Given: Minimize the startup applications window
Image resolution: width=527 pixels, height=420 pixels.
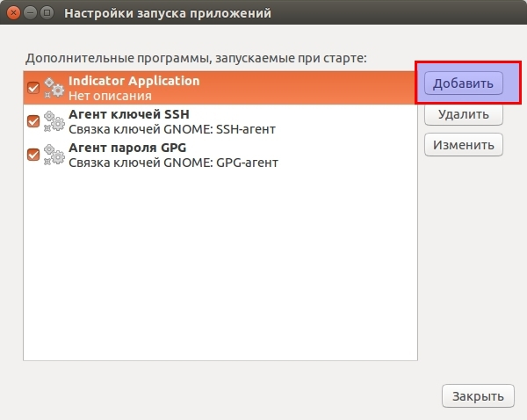Looking at the screenshot, I should coord(29,14).
